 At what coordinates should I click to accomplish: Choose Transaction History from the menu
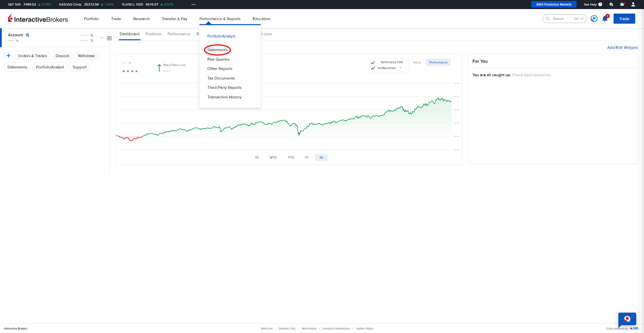224,97
